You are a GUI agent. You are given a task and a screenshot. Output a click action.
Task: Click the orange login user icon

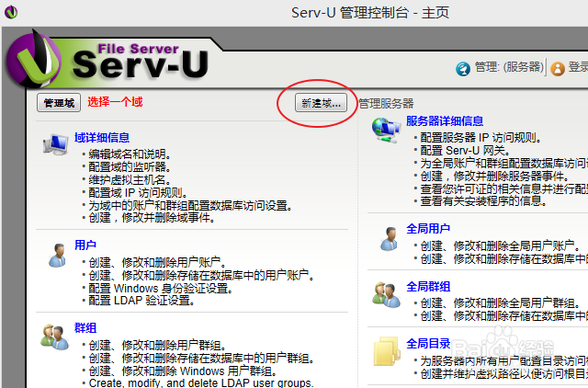click(x=558, y=69)
